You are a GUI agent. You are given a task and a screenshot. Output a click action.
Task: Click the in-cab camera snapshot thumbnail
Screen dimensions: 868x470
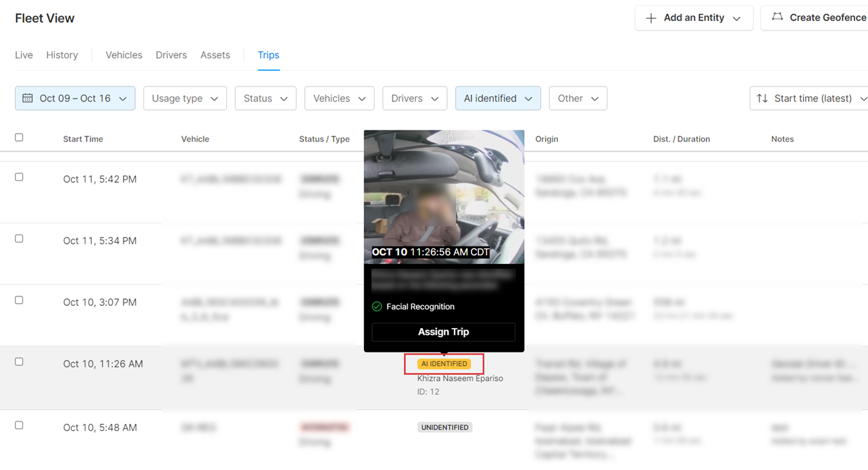[444, 197]
